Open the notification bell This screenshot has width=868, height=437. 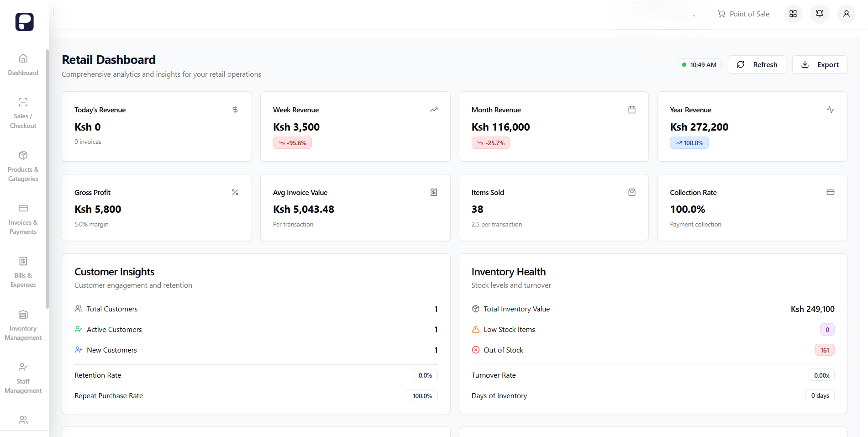(x=819, y=14)
